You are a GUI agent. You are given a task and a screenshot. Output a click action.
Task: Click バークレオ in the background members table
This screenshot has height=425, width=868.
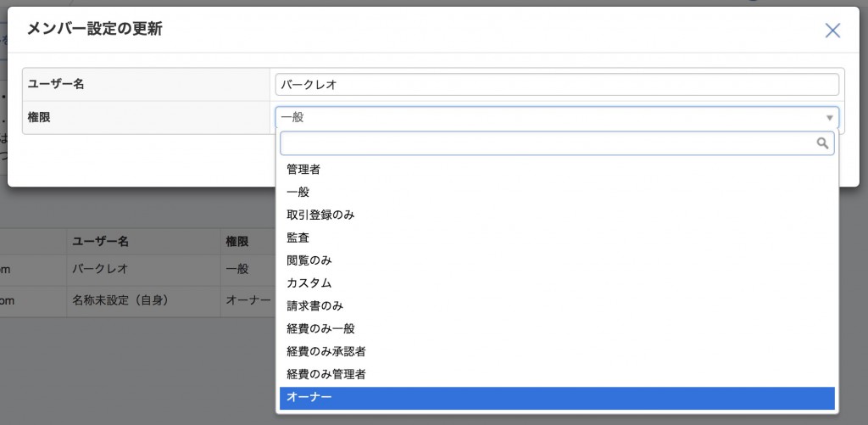100,269
